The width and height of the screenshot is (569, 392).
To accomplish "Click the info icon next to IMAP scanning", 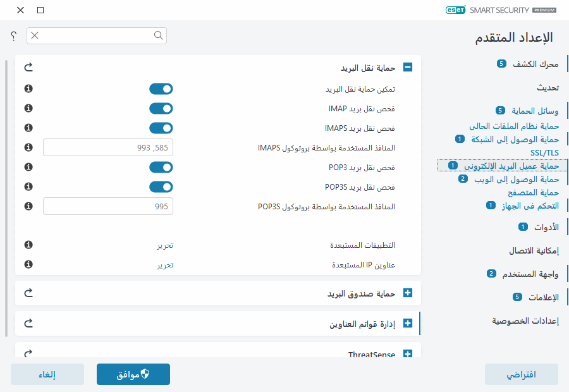I will 27,108.
